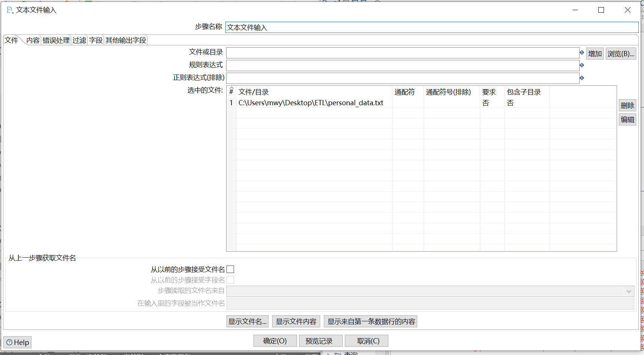Confirm with the 确定(O) button

(x=275, y=341)
